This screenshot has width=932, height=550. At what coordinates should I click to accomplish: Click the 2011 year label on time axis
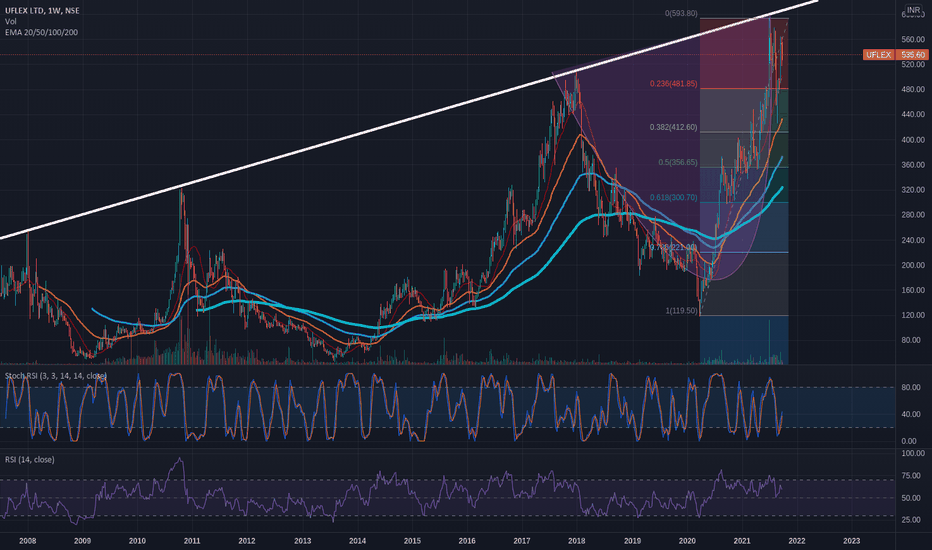point(191,541)
